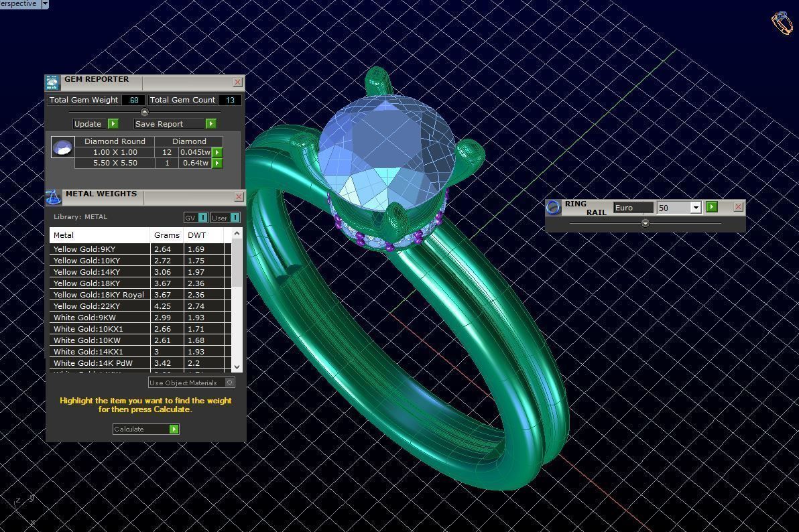Click Total Gem Count value 13

click(230, 100)
